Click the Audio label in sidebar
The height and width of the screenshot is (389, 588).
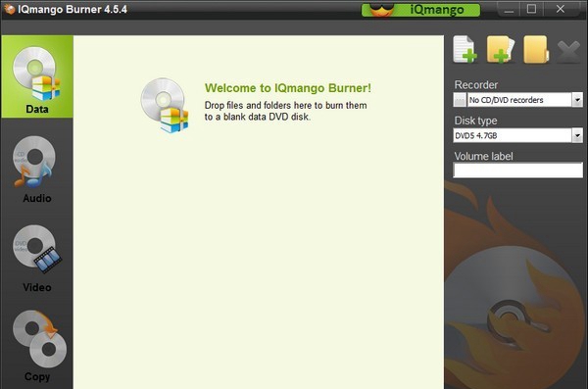coord(37,198)
